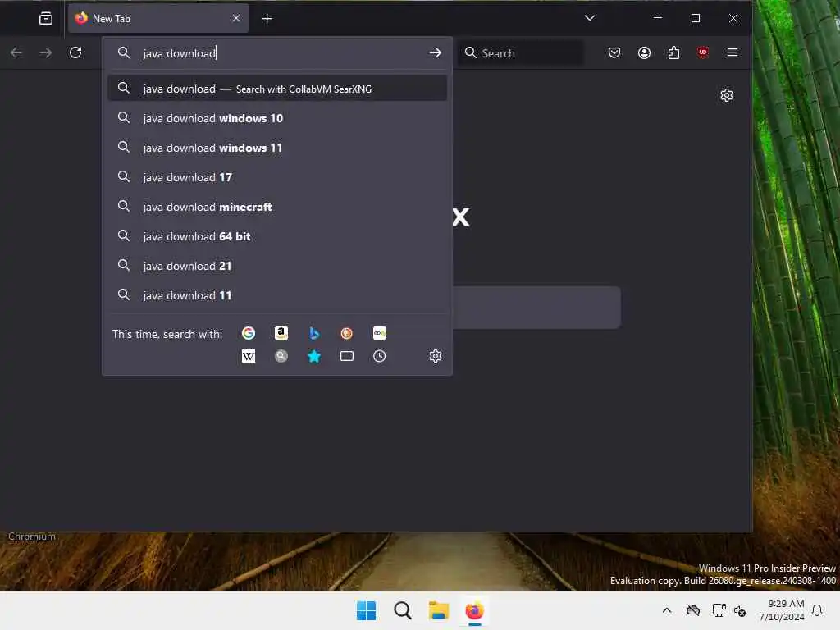The image size is (840, 630).
Task: Pick suggestion java download 11
Action: click(277, 294)
